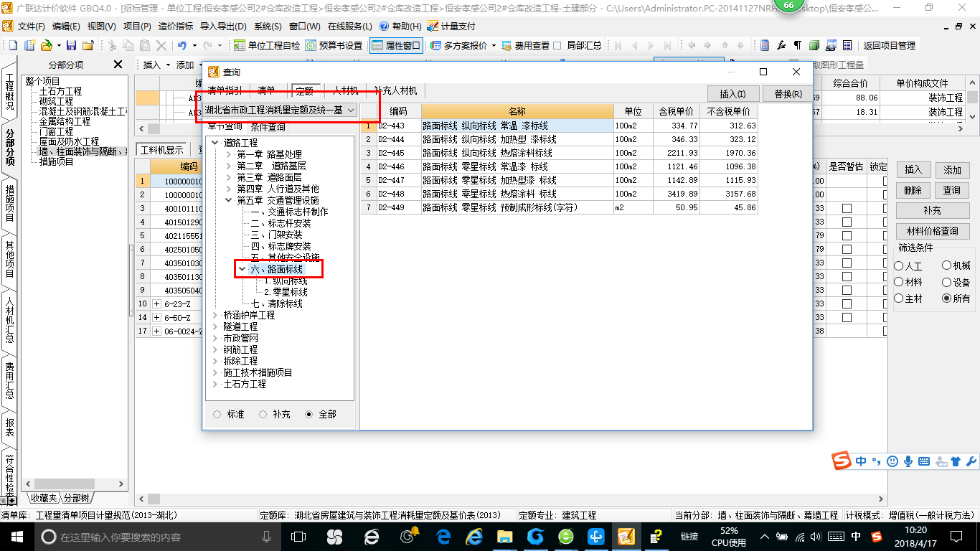Click the new-from-template icon beside New
Screen dimensions: 980x551
tap(29, 45)
